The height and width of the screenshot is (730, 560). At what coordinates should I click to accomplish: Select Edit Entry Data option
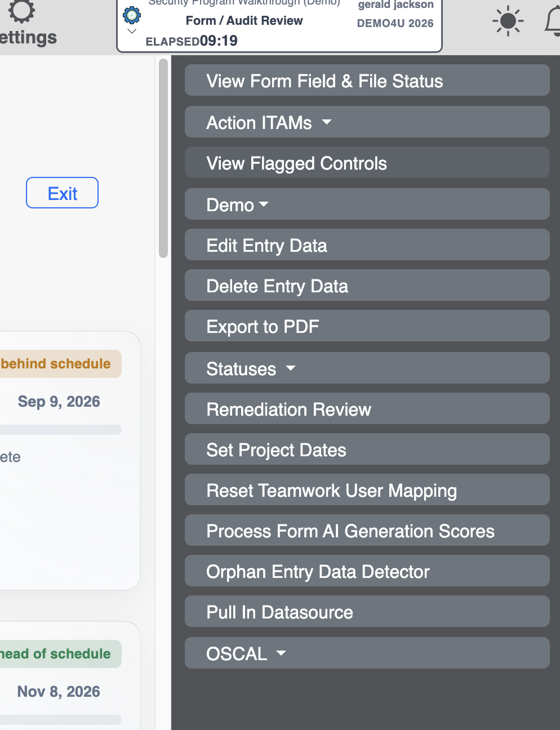click(367, 245)
